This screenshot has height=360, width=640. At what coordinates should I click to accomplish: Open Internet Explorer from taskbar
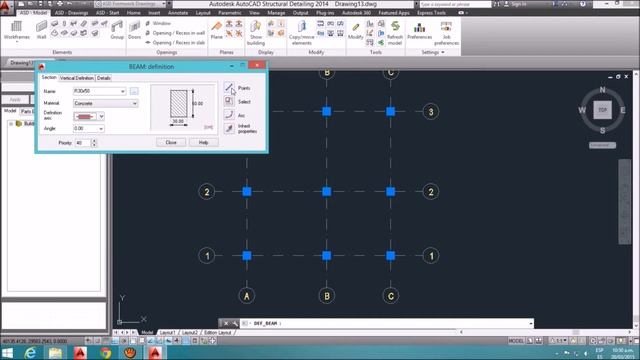click(31, 353)
